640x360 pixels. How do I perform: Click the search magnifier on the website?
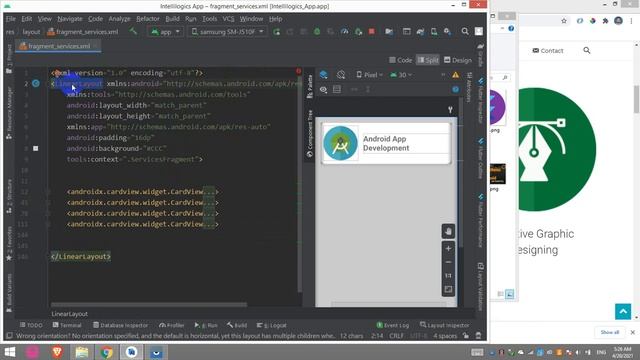tap(587, 50)
